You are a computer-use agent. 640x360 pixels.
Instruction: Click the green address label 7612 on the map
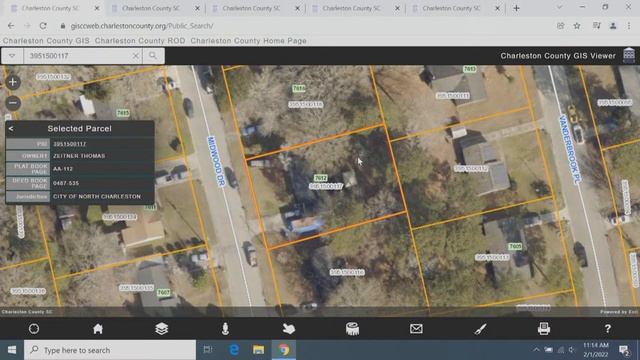(321, 178)
